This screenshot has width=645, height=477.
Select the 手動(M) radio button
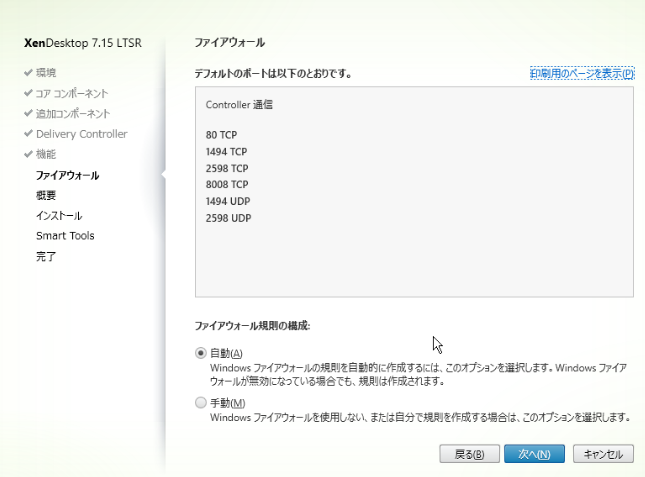(x=201, y=403)
